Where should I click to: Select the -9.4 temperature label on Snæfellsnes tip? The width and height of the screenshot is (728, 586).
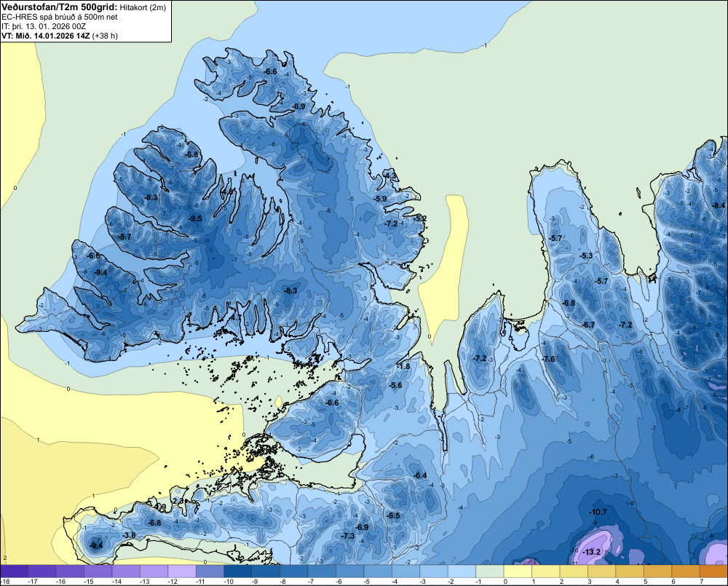coord(97,545)
